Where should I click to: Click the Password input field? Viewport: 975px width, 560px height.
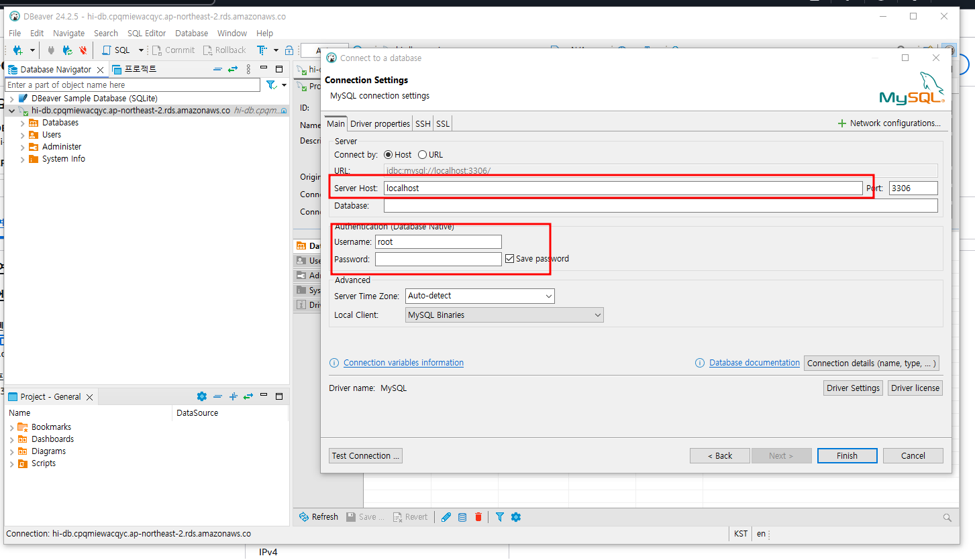438,259
